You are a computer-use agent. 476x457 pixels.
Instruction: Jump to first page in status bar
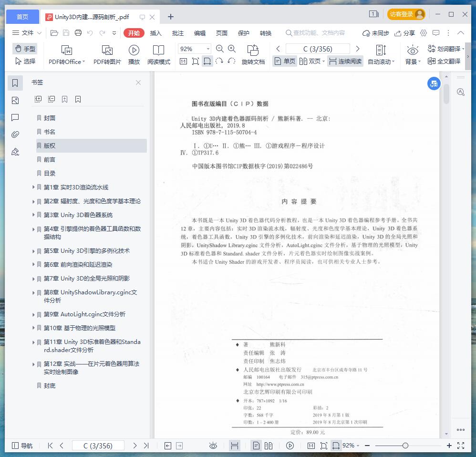click(x=50, y=446)
